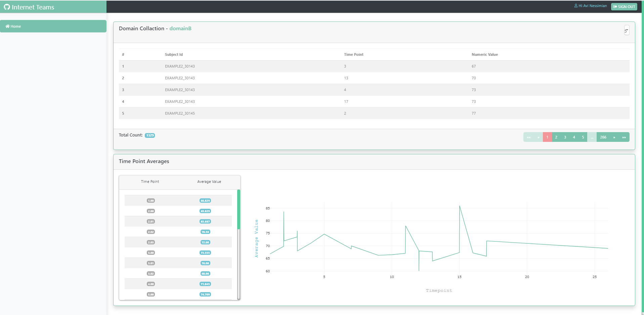Click the time point badge 3.00
The width and height of the screenshot is (644, 315).
151,253
